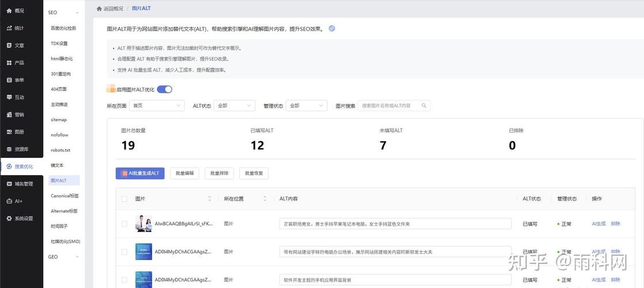The width and height of the screenshot is (644, 288).
Task: Open the 概况 home icon in sidebar
Action: tap(9, 11)
